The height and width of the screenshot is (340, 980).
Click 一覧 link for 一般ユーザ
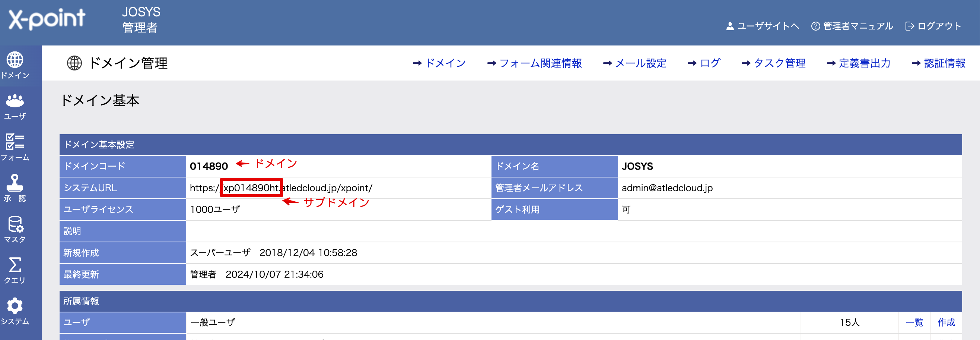click(914, 322)
